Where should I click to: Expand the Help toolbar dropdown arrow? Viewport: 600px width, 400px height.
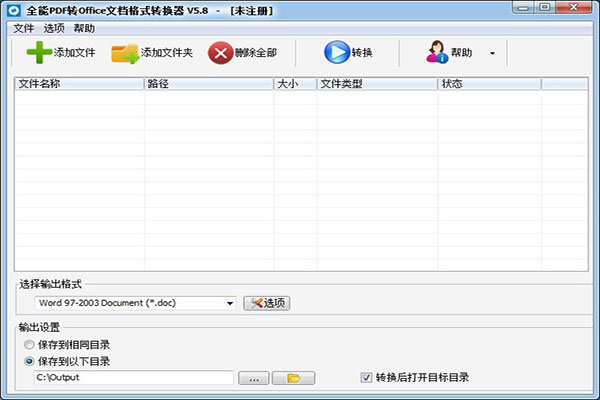pos(492,53)
